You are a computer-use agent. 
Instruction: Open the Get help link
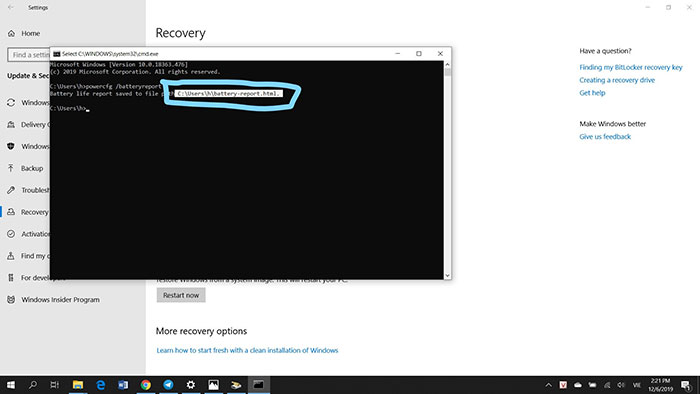click(592, 93)
